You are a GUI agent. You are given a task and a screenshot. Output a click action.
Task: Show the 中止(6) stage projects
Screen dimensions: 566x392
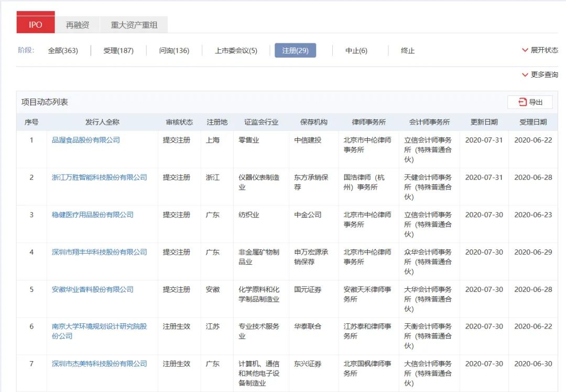[356, 51]
